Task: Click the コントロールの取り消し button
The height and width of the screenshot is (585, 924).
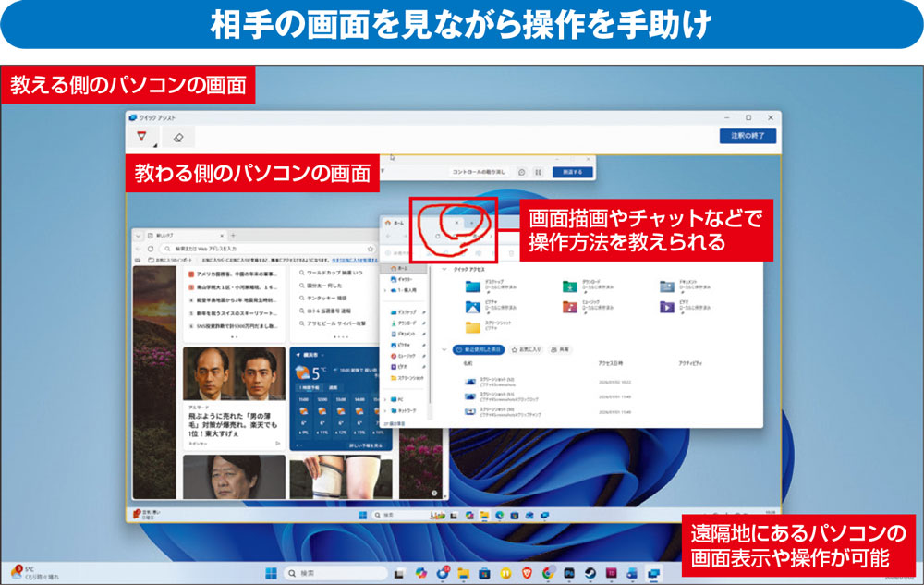Action: click(479, 172)
